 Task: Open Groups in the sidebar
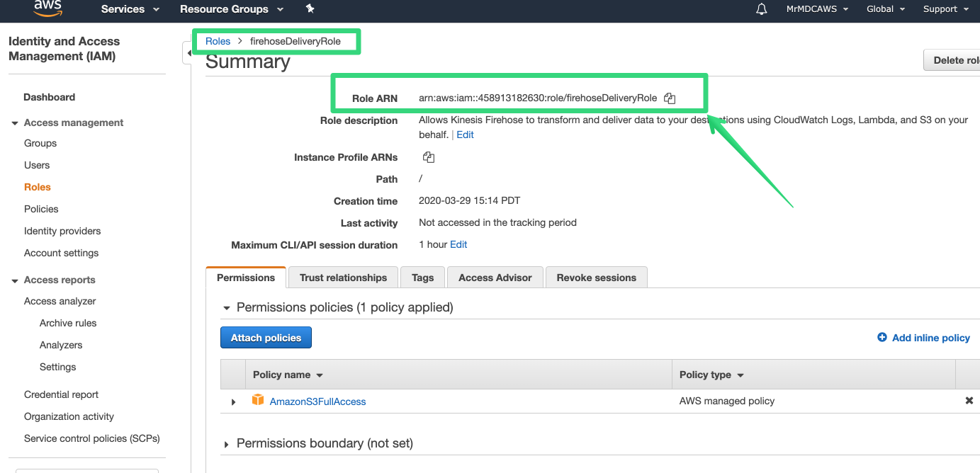click(40, 143)
